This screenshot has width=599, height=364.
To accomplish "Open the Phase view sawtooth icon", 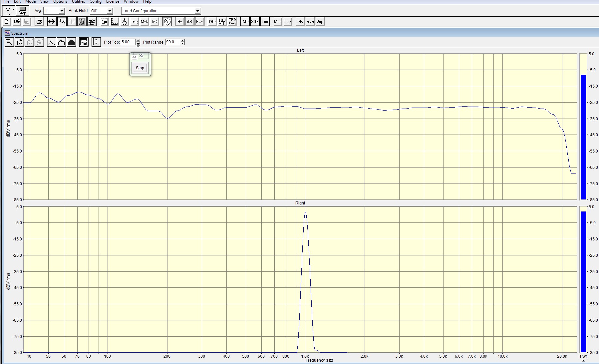I will point(72,22).
